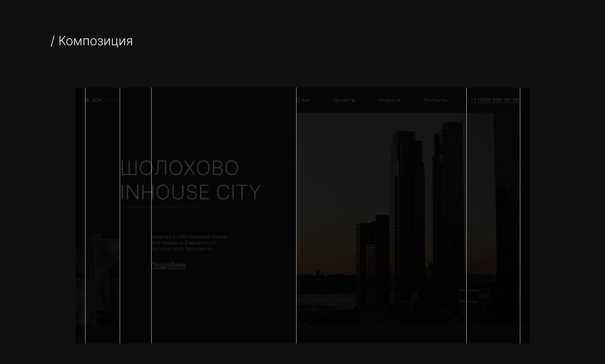
Task: Open the 'О нас' menu item
Action: point(303,100)
